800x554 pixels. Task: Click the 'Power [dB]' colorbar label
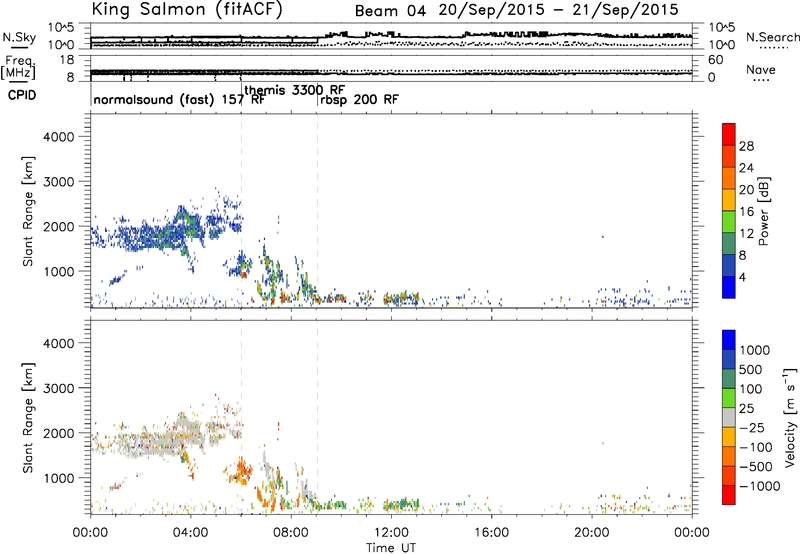[763, 211]
